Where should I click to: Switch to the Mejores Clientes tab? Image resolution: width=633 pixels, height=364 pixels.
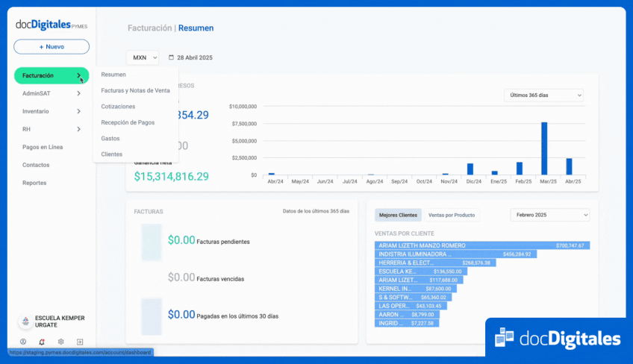coord(398,215)
